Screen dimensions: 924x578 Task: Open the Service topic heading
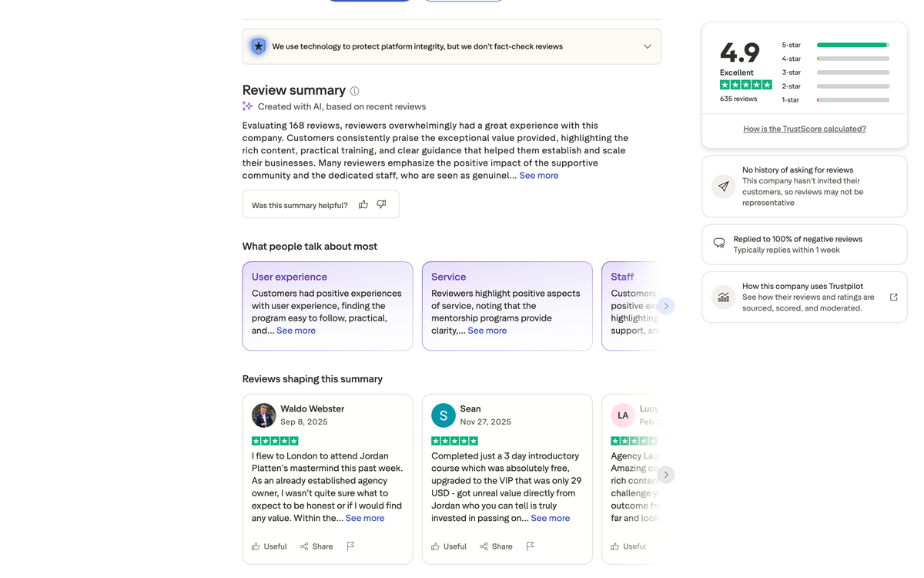(448, 277)
